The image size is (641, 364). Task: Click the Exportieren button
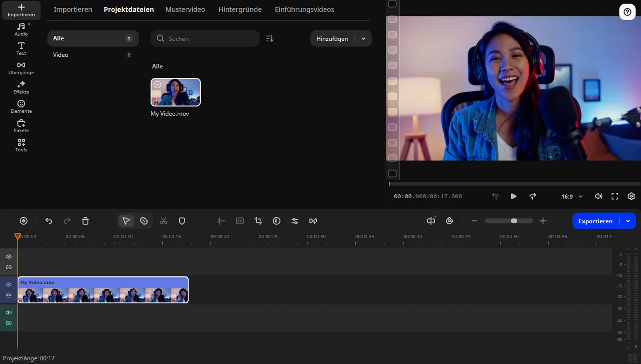(x=595, y=221)
